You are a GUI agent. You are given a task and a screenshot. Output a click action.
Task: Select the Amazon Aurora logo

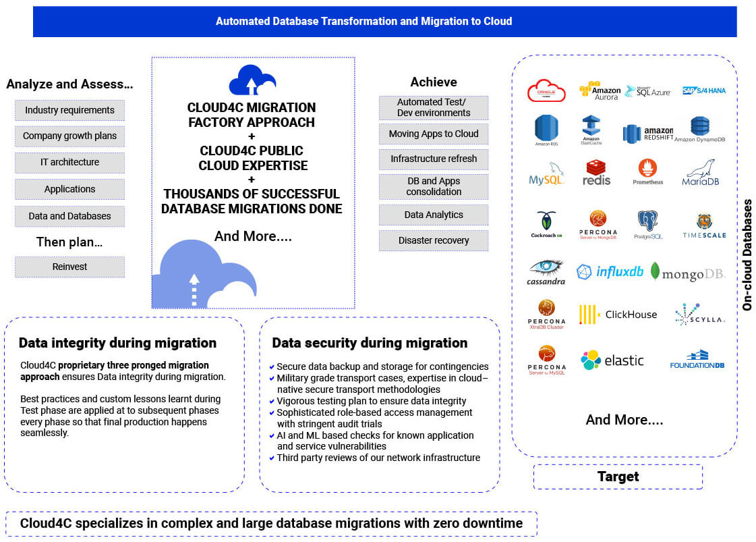pyautogui.click(x=600, y=90)
